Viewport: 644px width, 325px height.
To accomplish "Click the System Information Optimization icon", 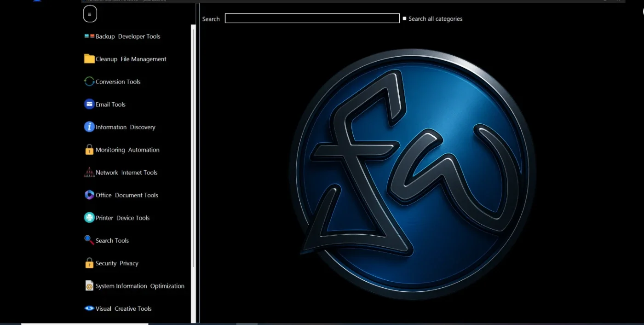I will pos(89,286).
